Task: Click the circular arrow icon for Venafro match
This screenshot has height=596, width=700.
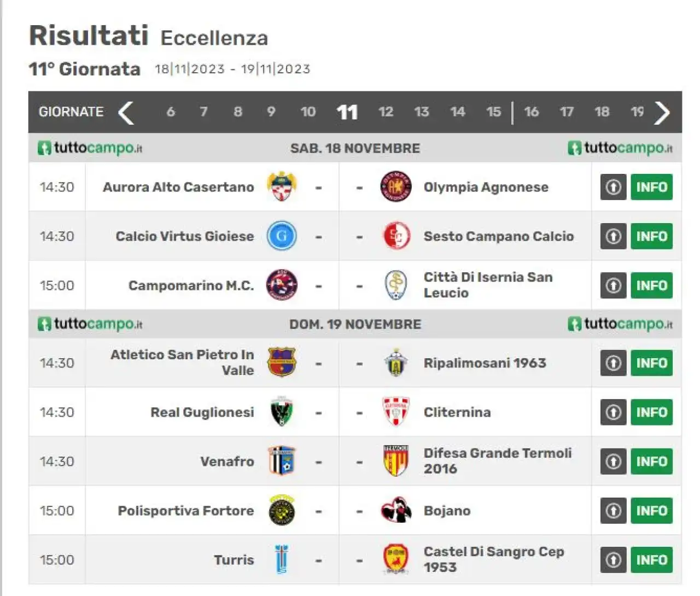Action: (x=613, y=461)
